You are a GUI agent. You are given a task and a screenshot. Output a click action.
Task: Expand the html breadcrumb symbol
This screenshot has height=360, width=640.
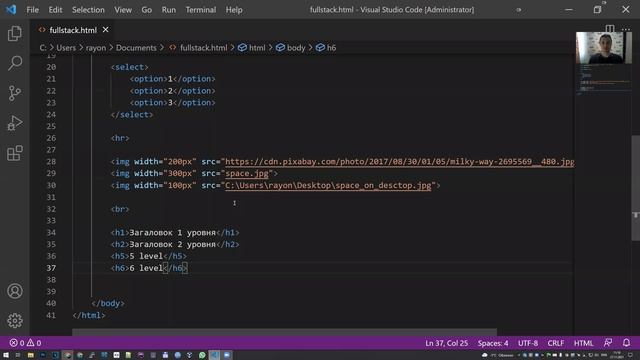coord(252,48)
